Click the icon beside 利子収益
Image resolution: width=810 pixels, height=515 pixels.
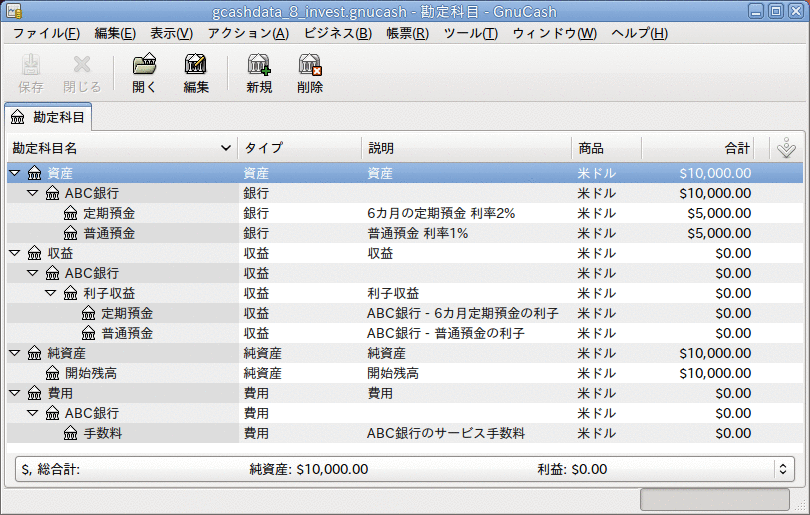click(x=71, y=293)
